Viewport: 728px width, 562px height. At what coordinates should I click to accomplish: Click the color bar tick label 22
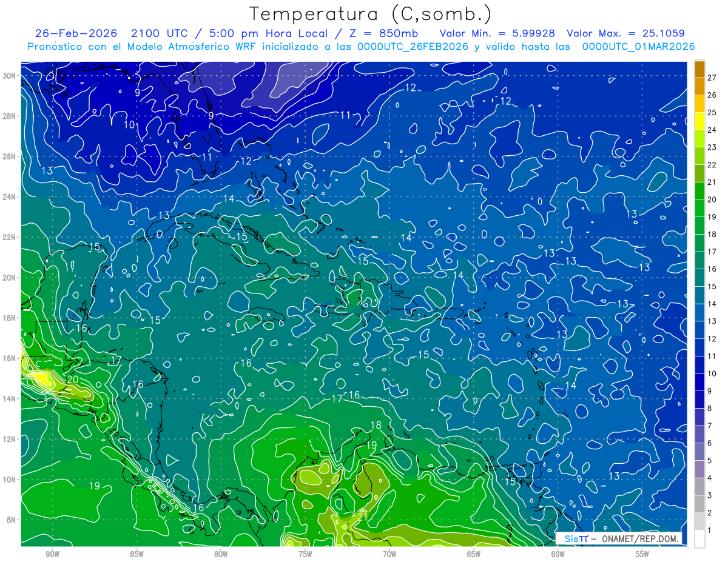(712, 165)
